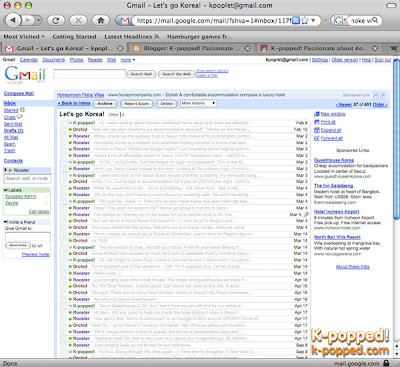Toggle the window toolbar pill button
This screenshot has width=400, height=367.
tap(391, 6)
